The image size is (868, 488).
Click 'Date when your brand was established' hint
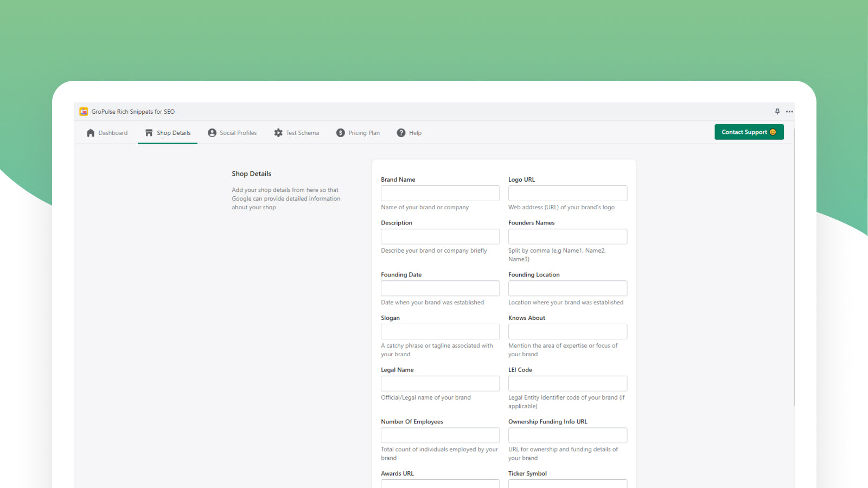(432, 303)
